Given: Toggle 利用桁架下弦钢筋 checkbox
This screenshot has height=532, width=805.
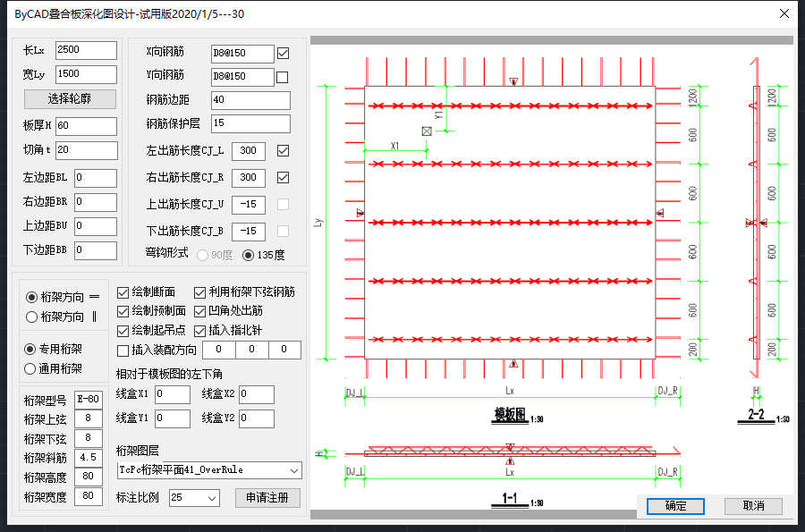Looking at the screenshot, I should [x=199, y=292].
